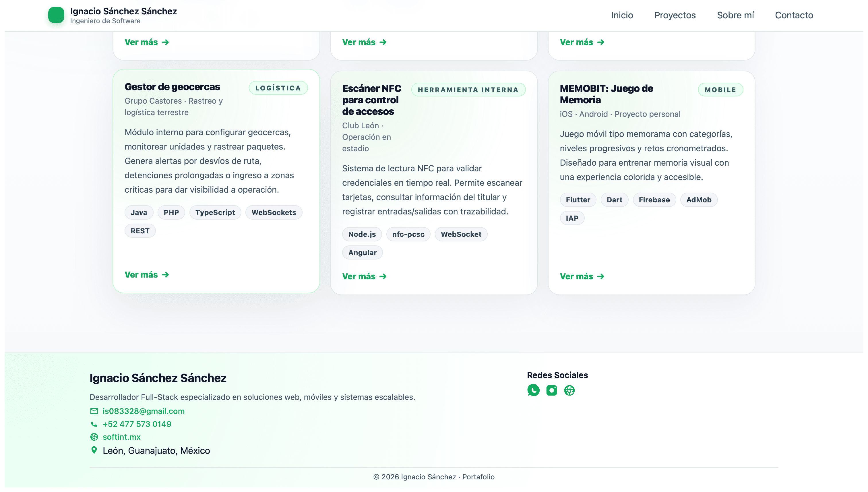Click the envelope icon beside the email

pyautogui.click(x=94, y=411)
